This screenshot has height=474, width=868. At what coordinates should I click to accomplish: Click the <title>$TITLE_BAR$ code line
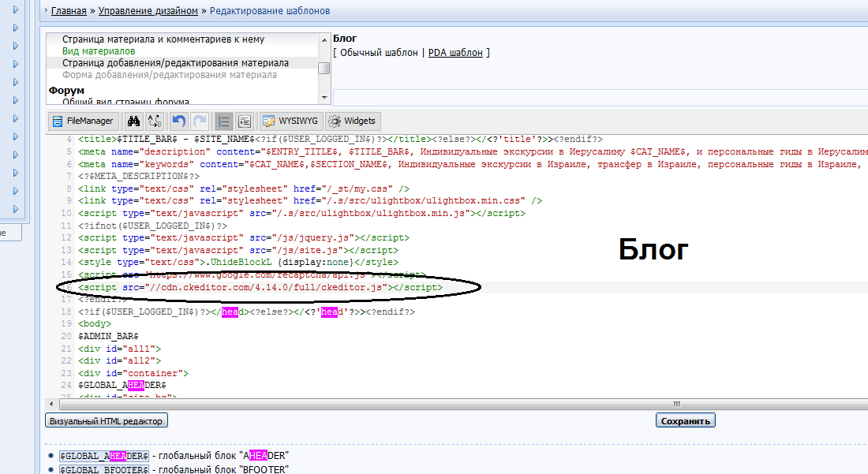[x=340, y=140]
